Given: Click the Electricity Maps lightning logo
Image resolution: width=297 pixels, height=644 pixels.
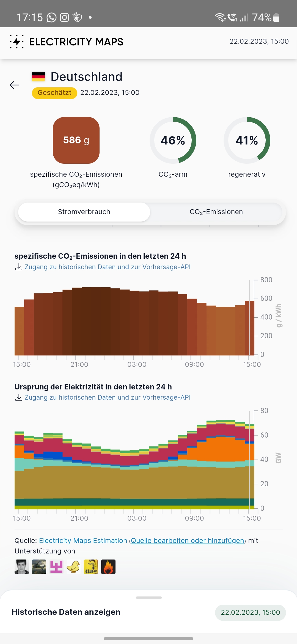Looking at the screenshot, I should click(x=16, y=42).
